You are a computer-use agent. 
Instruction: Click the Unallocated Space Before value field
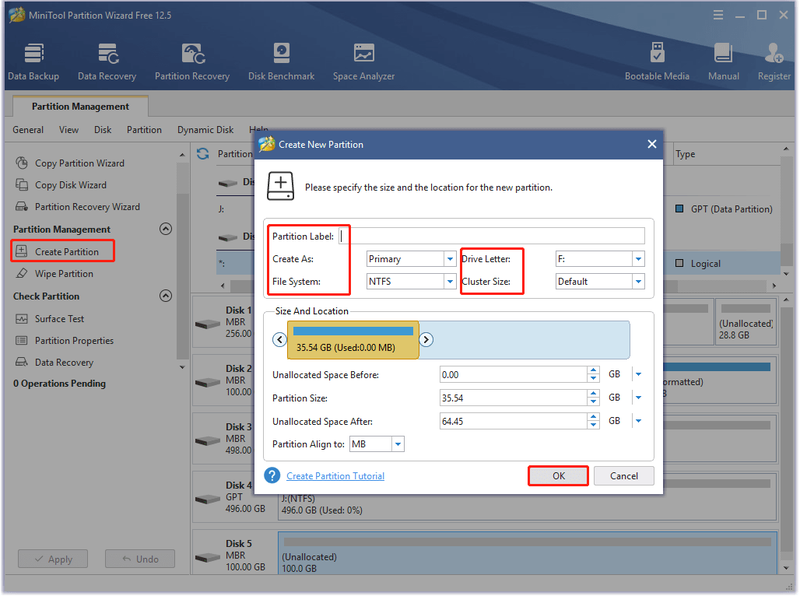(x=513, y=375)
